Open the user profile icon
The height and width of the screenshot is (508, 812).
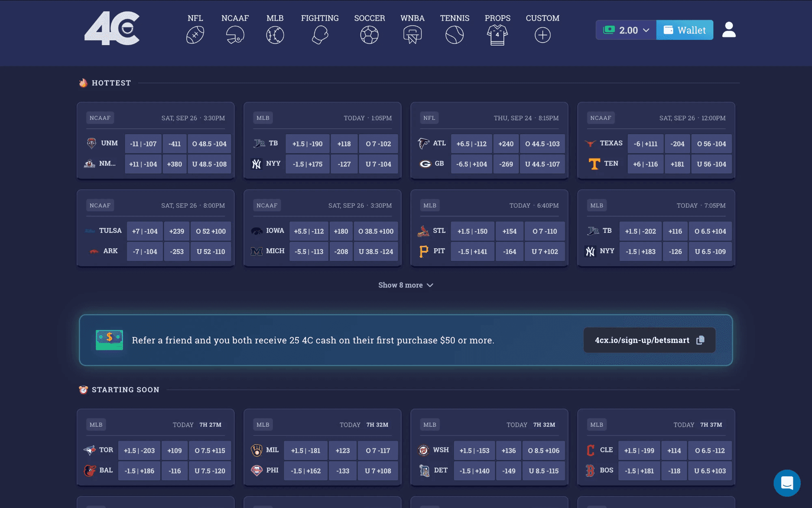point(729,30)
